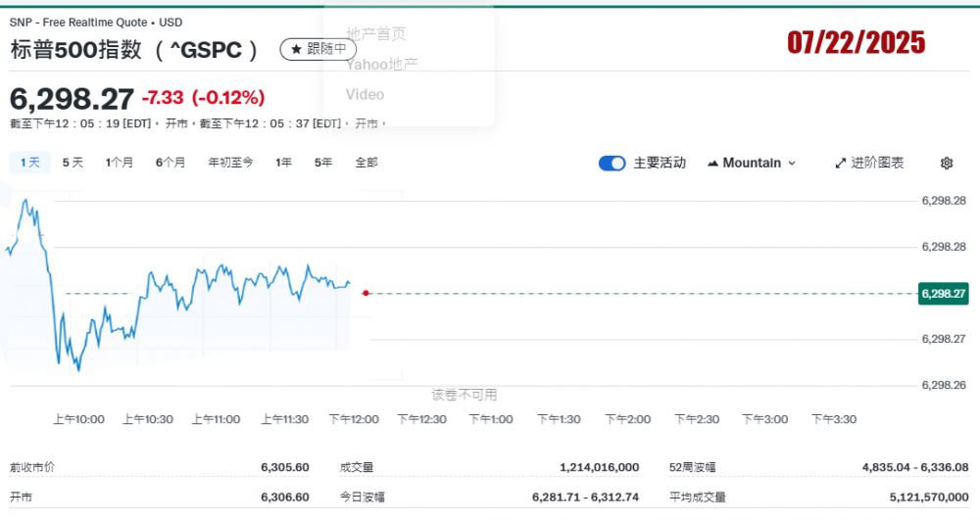Switch to the 1个月 range
980x521 pixels.
120,163
